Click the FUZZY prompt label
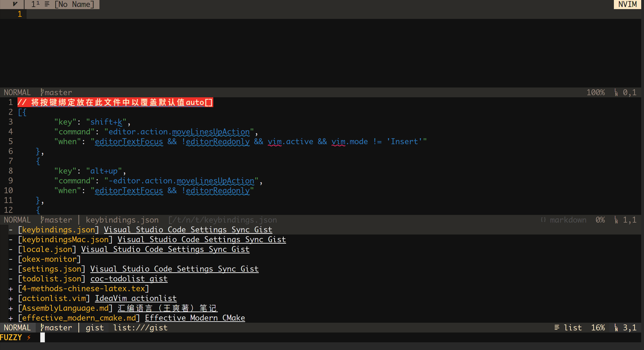The image size is (644, 350). click(11, 337)
